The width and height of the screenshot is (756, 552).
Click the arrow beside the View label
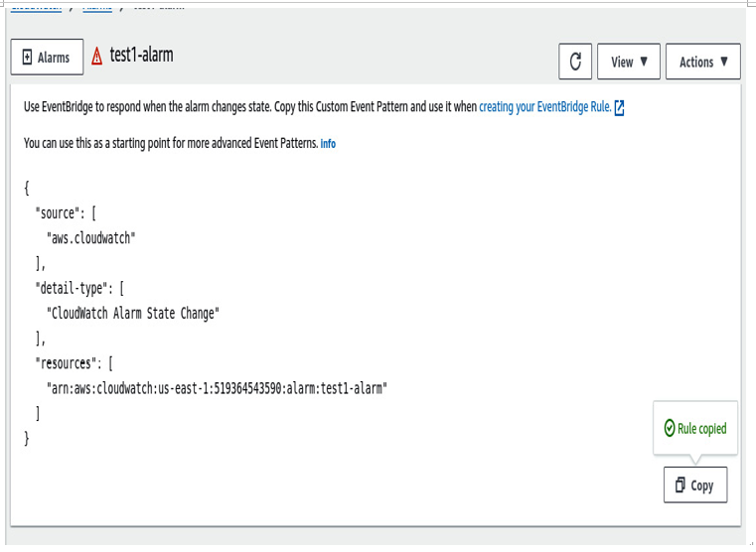644,62
